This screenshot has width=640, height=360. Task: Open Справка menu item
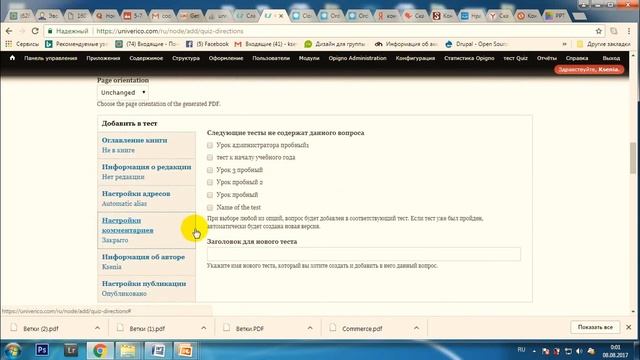coord(577,58)
